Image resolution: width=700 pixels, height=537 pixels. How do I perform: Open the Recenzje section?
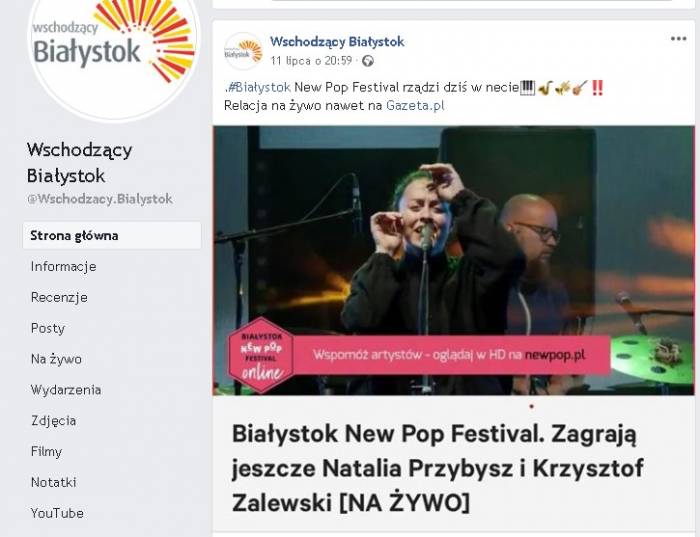tap(59, 297)
